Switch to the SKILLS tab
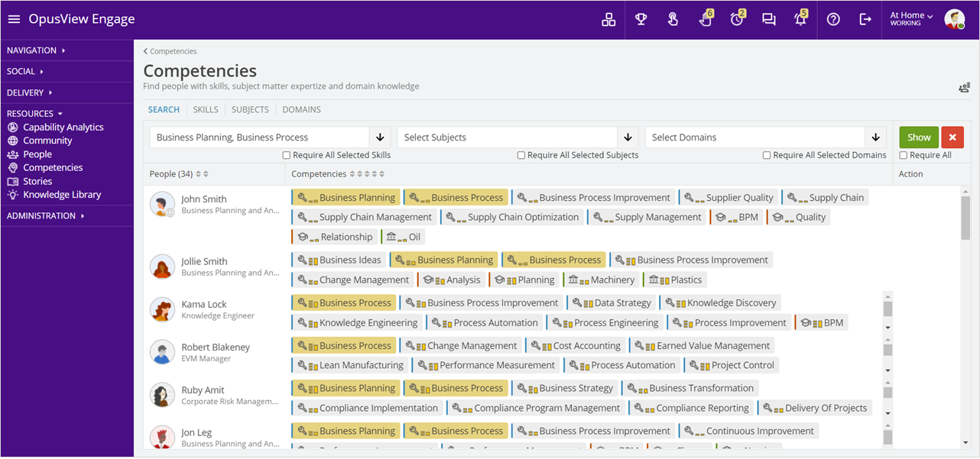This screenshot has width=980, height=459. [x=206, y=110]
